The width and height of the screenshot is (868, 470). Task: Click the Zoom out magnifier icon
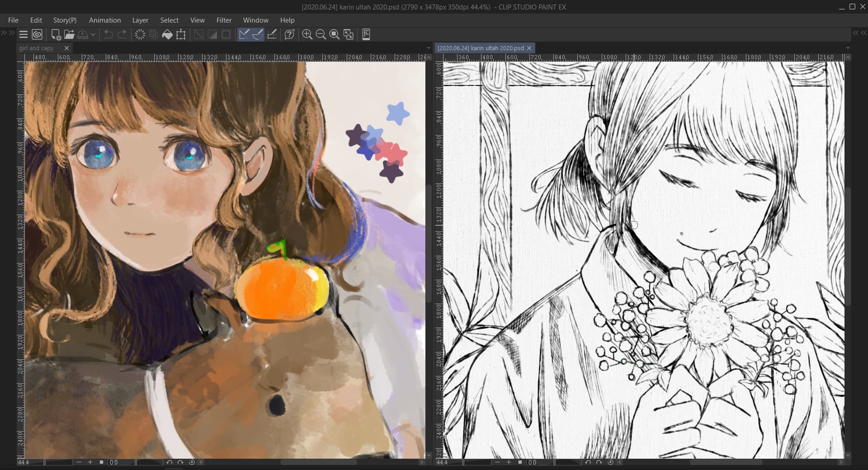tap(321, 34)
